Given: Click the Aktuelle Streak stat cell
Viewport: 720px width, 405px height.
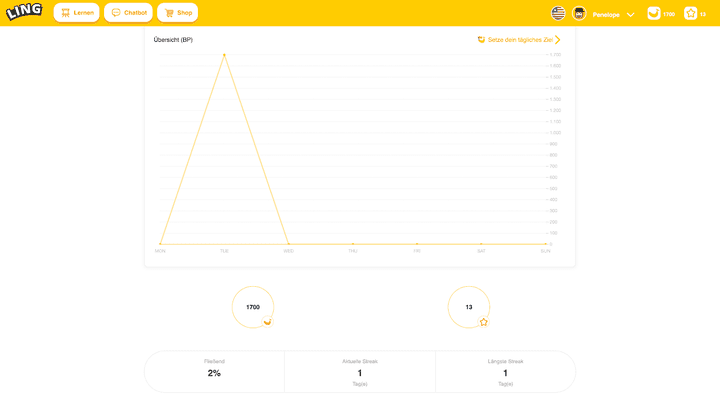Looking at the screenshot, I should [x=360, y=371].
